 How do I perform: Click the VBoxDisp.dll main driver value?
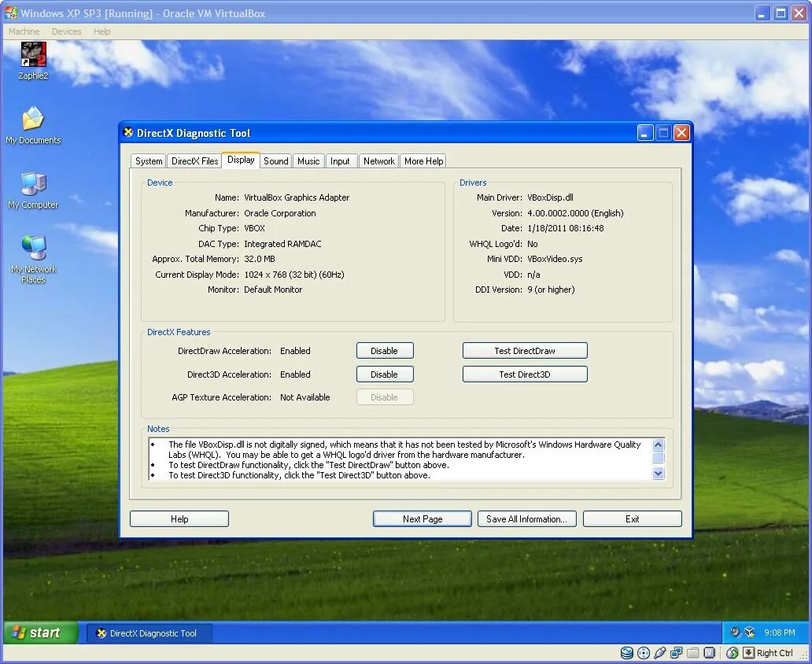pyautogui.click(x=550, y=197)
